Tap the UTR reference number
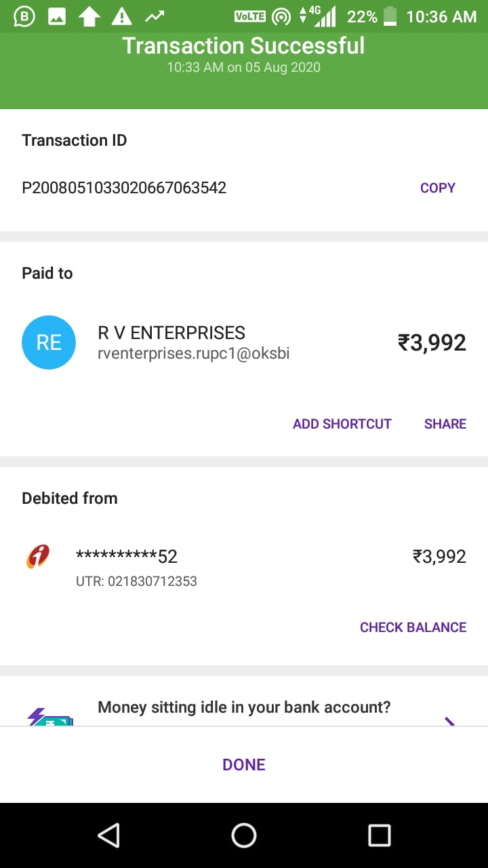The image size is (488, 868). [x=136, y=581]
